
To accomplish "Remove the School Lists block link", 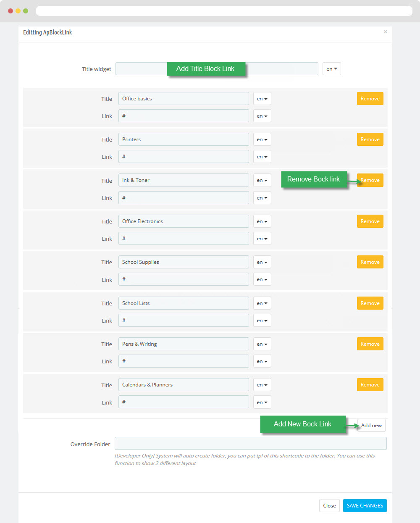I will point(370,303).
